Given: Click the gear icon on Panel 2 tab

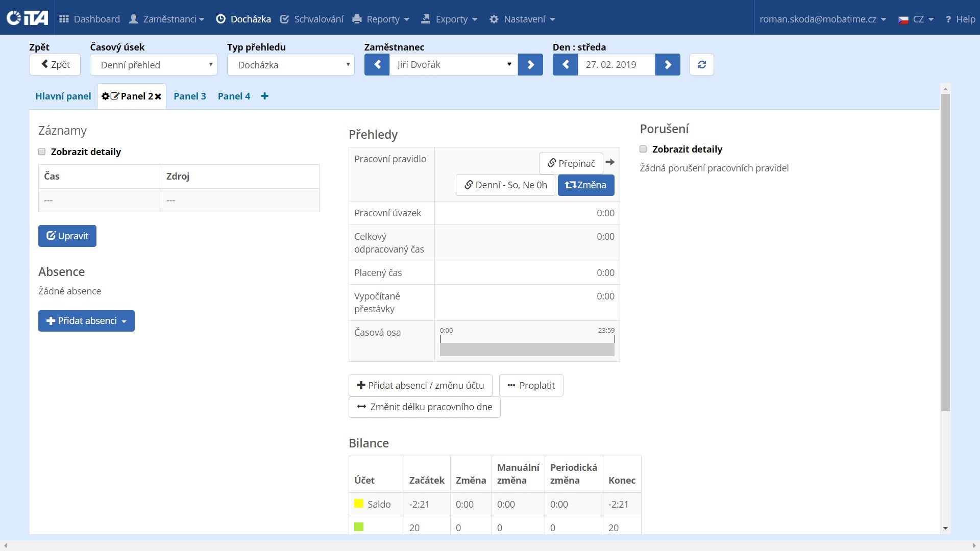Looking at the screenshot, I should pos(105,96).
